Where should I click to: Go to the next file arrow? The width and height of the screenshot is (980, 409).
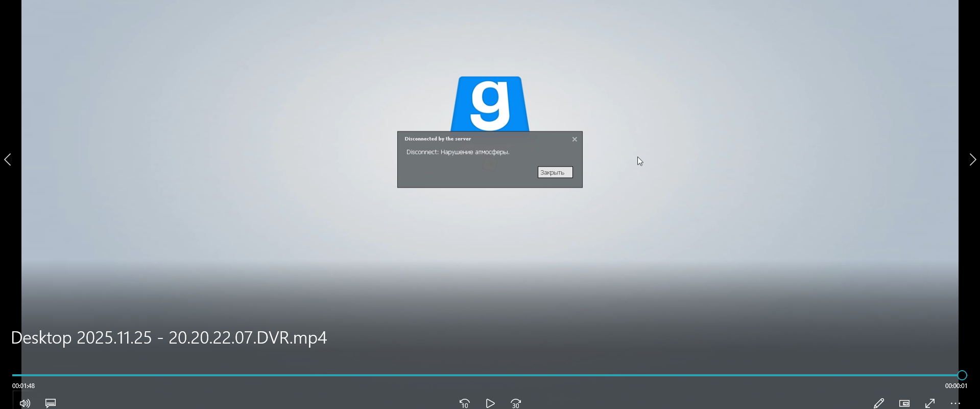pos(972,160)
